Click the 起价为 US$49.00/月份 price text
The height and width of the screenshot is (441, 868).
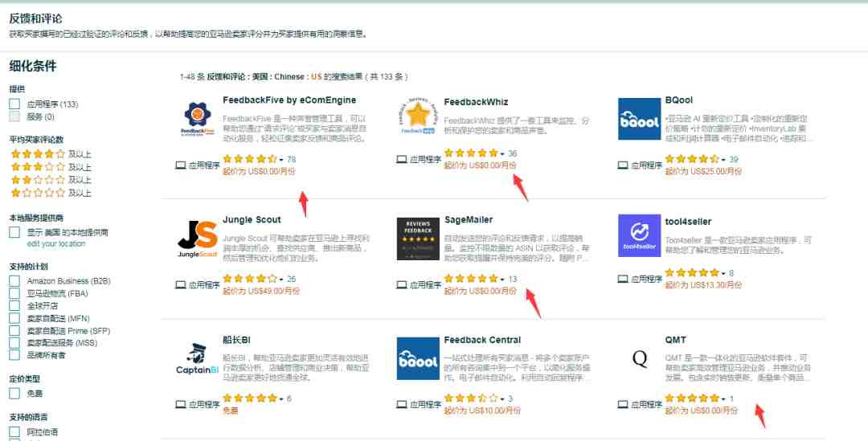(260, 291)
